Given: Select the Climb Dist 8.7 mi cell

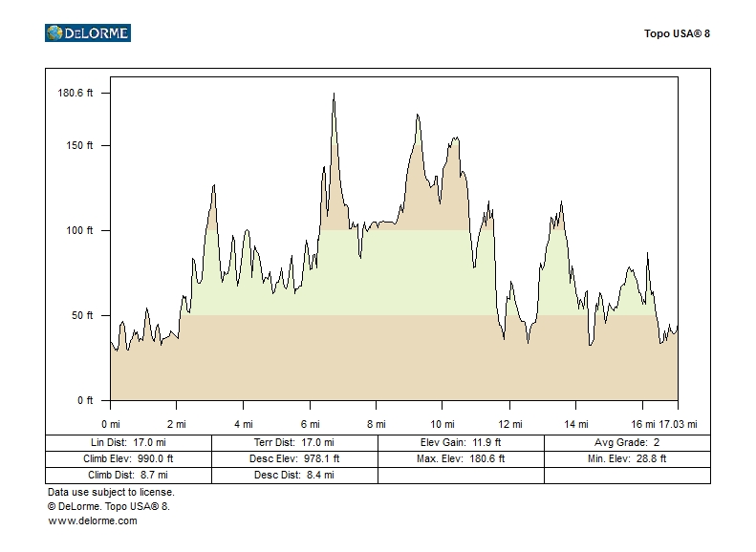Looking at the screenshot, I should (128, 475).
